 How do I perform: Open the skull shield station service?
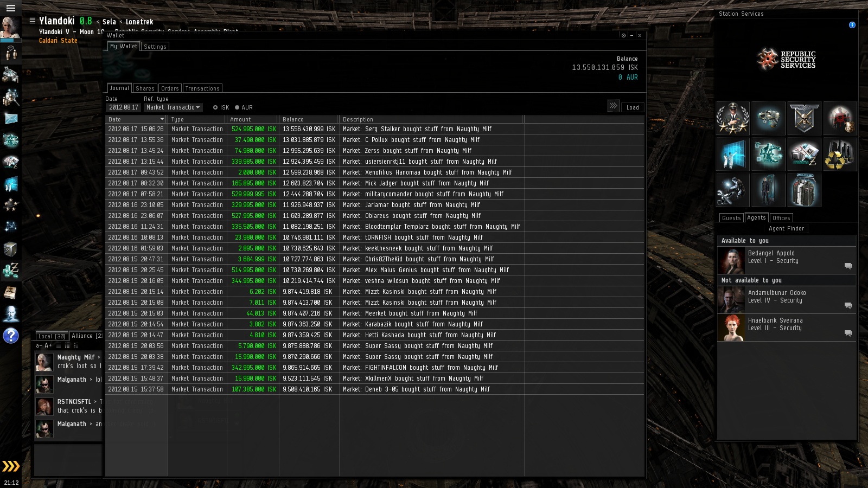(x=804, y=118)
